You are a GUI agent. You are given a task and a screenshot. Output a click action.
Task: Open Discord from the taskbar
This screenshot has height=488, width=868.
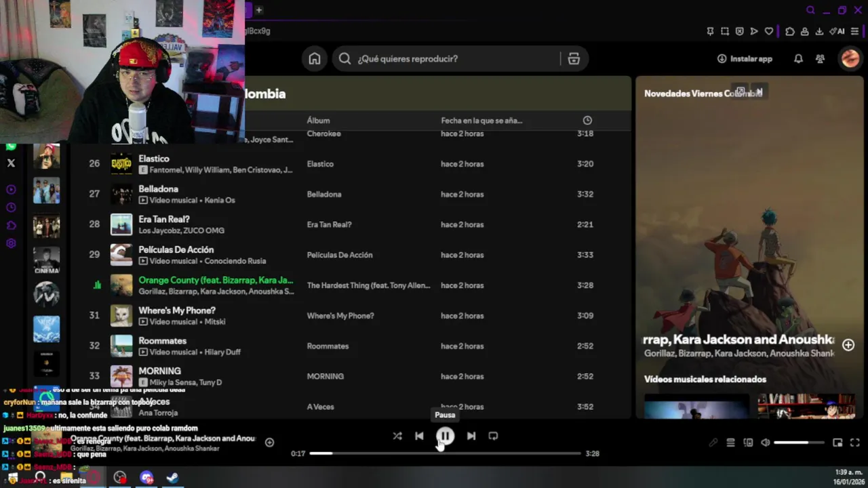[146, 478]
